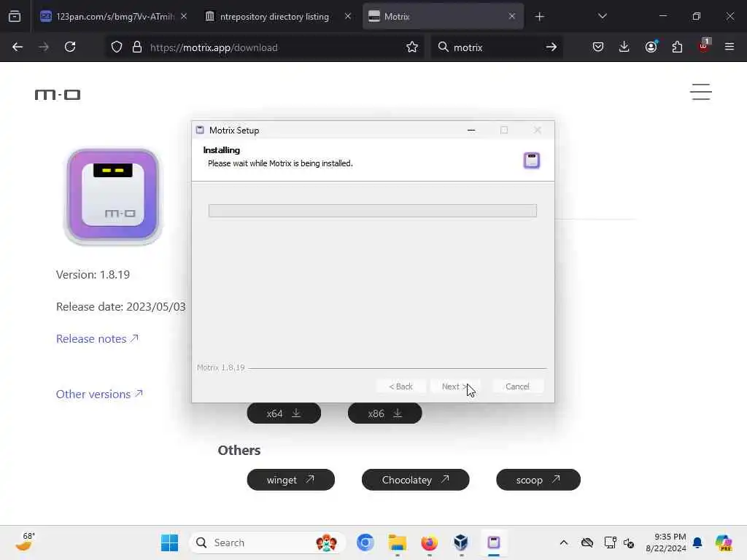
Task: Open the clock showing 9:35 PM
Action: click(665, 542)
